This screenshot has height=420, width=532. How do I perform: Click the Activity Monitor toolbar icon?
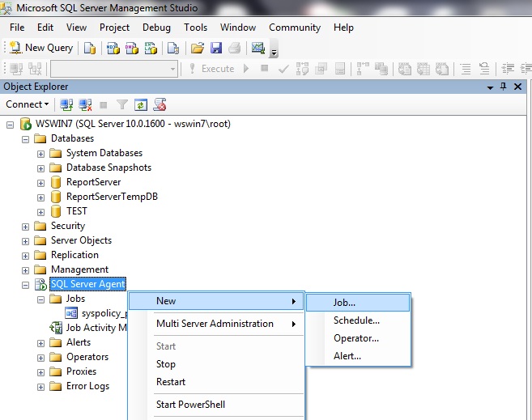point(258,48)
